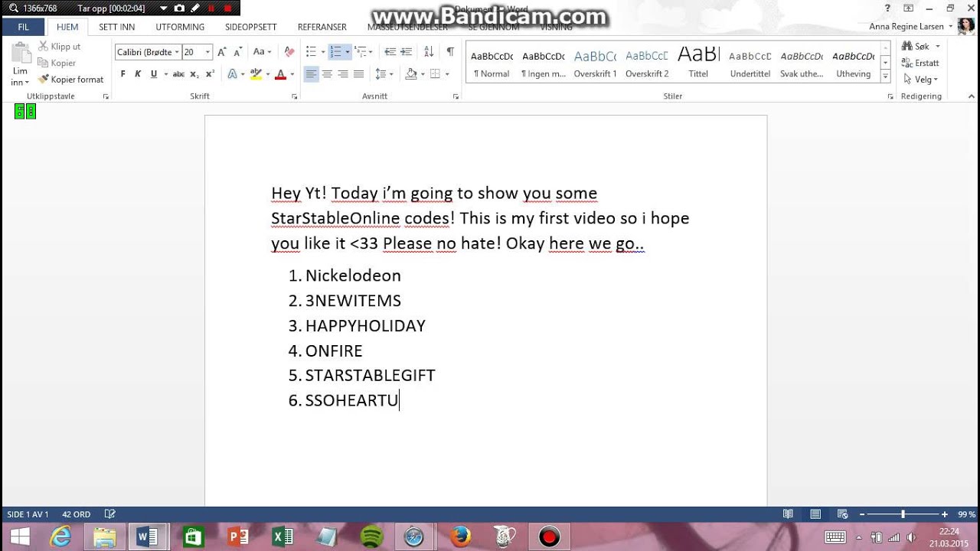Apply the Tittel style

point(698,63)
